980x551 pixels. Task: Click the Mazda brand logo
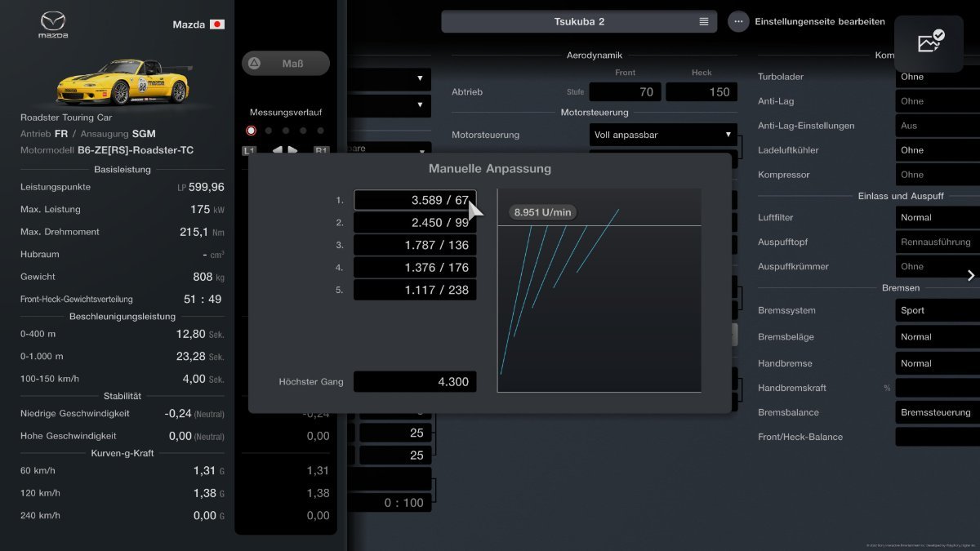coord(53,25)
